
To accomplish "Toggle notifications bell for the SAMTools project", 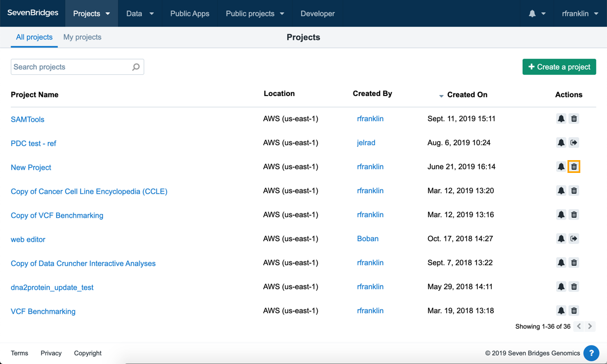I will 561,119.
